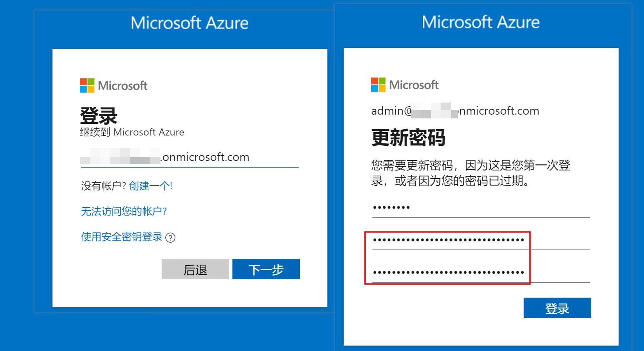This screenshot has height=351, width=644.
Task: Click the 后退 (Back) button
Action: point(195,269)
